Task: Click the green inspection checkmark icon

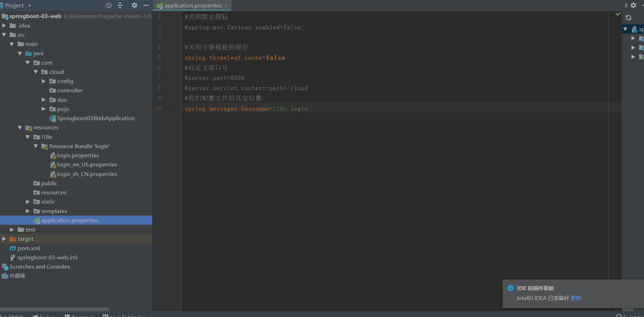Action: (x=618, y=14)
